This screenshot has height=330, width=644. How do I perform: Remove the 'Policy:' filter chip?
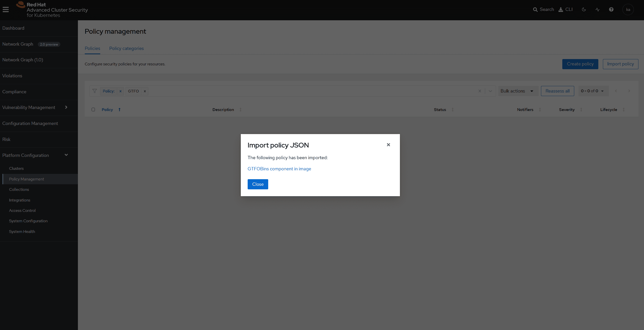(x=121, y=91)
